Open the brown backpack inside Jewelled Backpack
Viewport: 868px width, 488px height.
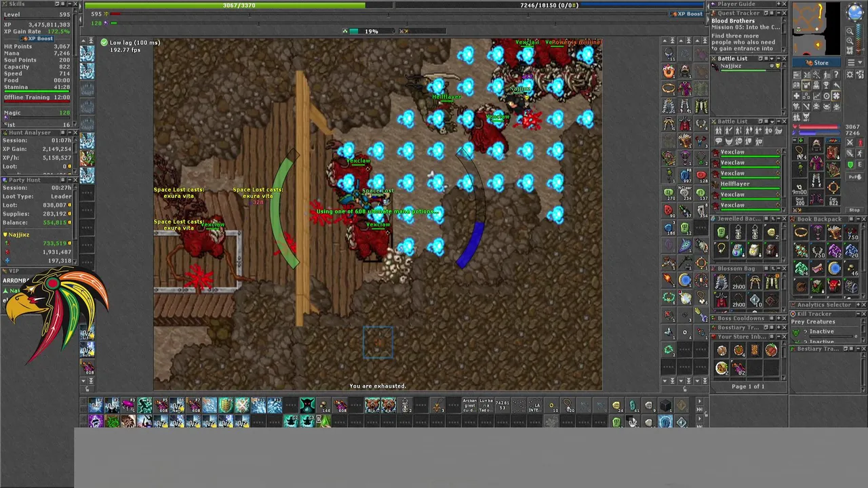771,250
